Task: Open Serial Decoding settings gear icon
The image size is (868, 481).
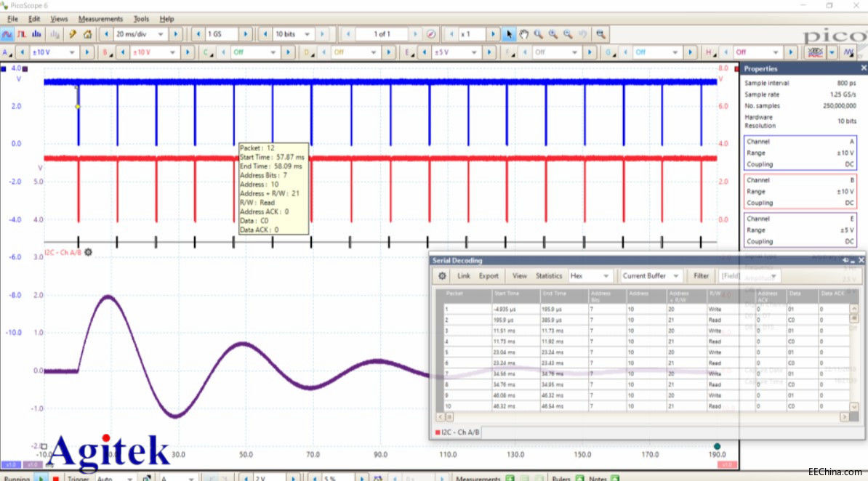Action: (x=442, y=275)
